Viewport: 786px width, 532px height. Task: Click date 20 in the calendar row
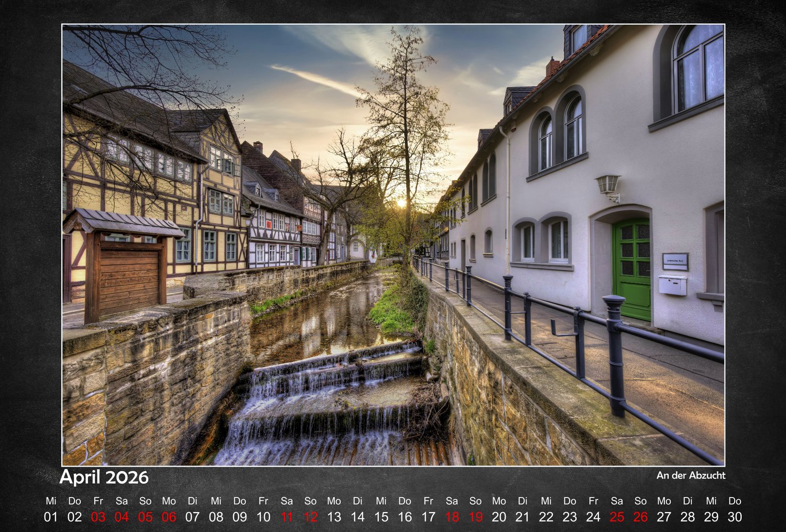[x=499, y=517]
